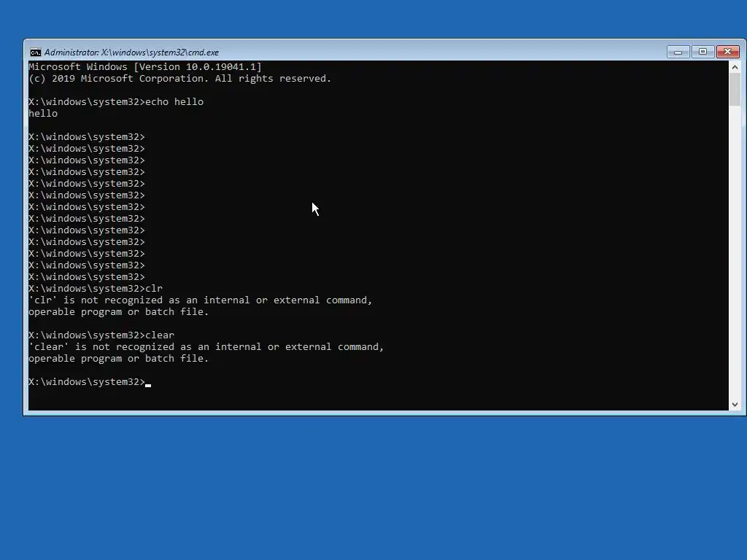Maximize the command prompt window
The width and height of the screenshot is (747, 560).
(703, 52)
